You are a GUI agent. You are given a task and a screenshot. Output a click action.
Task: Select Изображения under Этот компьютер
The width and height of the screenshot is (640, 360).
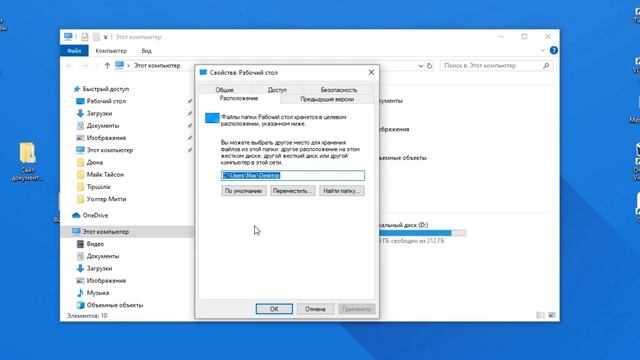click(x=106, y=280)
